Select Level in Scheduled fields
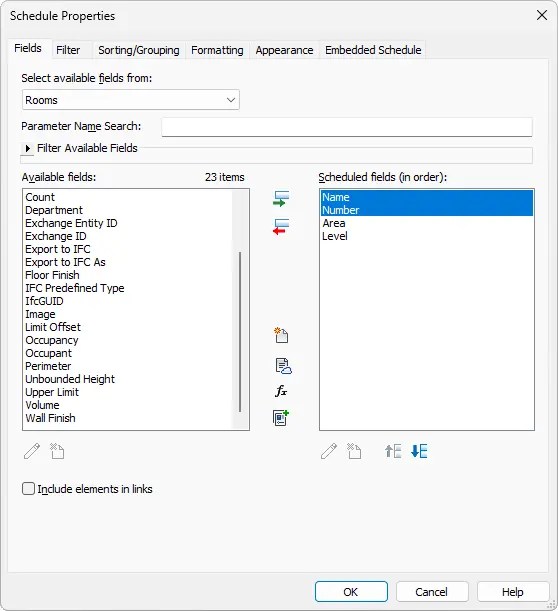The width and height of the screenshot is (558, 611). tap(427, 236)
